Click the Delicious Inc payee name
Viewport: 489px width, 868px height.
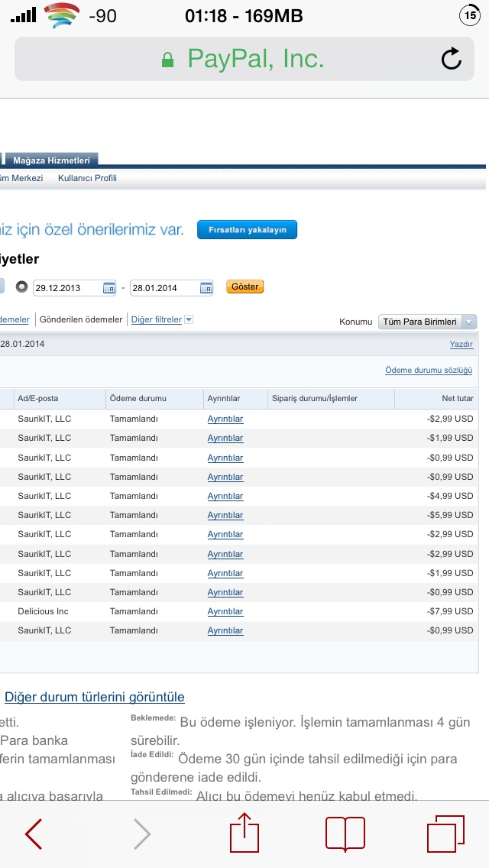(x=44, y=611)
